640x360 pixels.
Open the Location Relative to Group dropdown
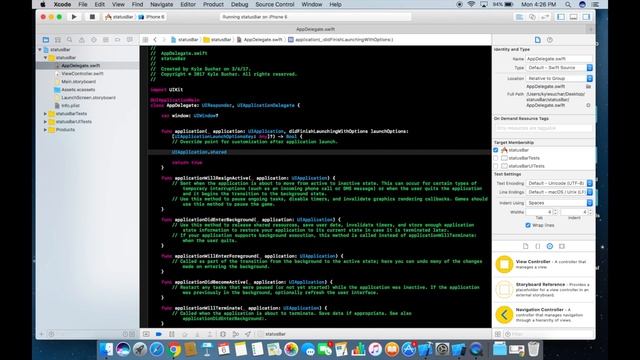pos(559,78)
